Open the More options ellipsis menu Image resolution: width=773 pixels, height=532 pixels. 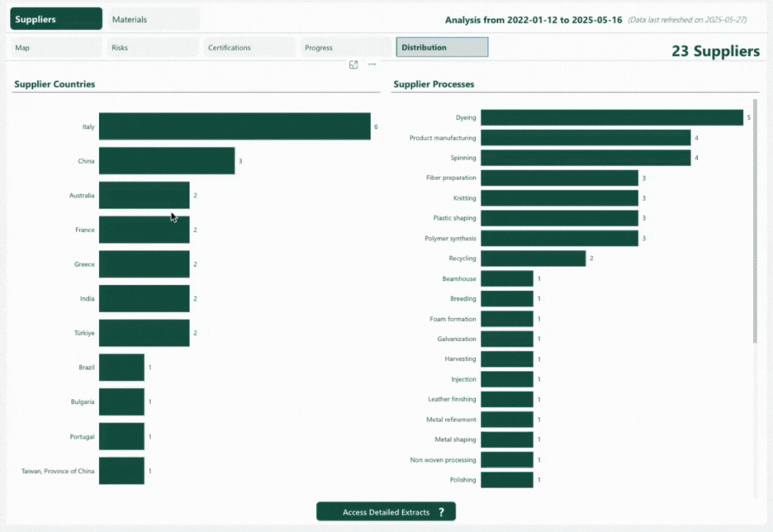coord(372,64)
